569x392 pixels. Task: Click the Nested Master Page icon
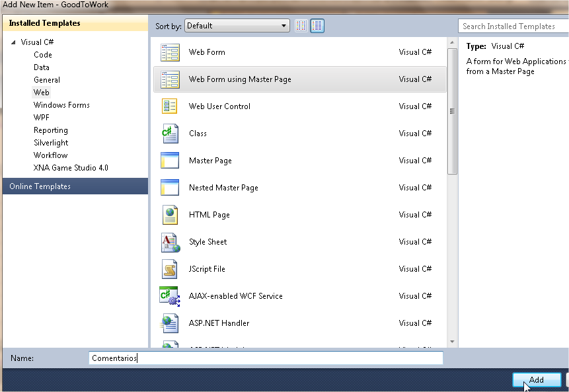click(170, 188)
